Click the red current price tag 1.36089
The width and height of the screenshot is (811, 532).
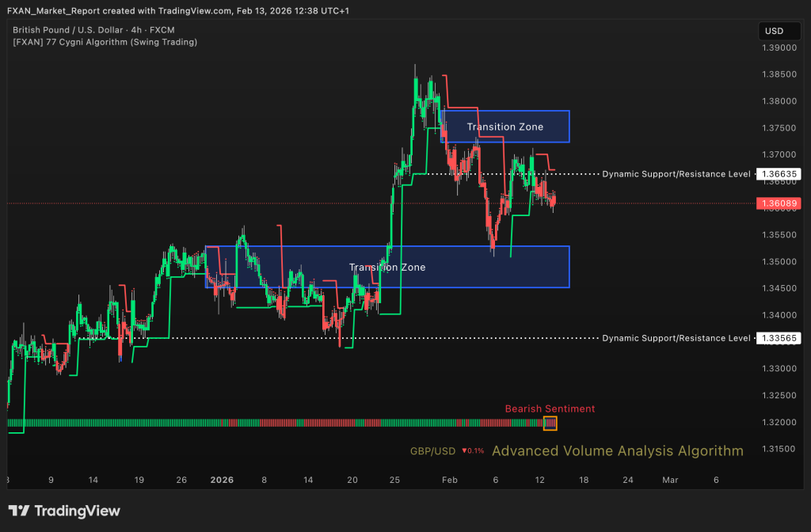pyautogui.click(x=777, y=203)
